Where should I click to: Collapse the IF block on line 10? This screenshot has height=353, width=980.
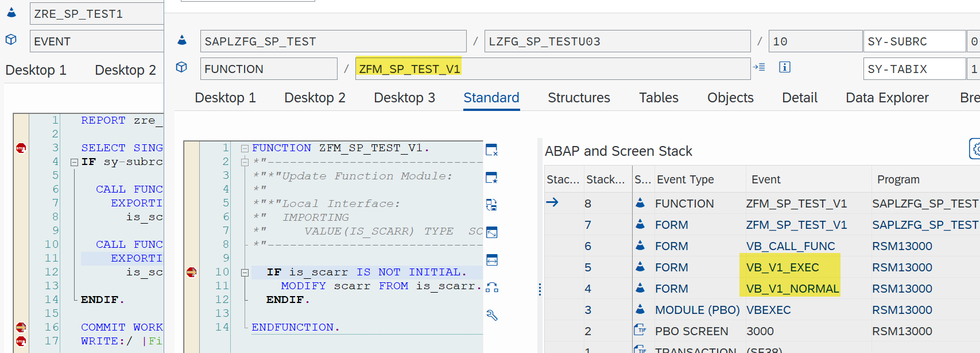tap(245, 273)
